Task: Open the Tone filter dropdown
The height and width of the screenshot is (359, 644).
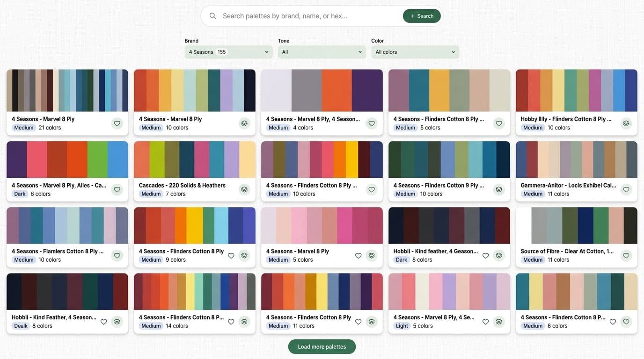Action: click(322, 52)
